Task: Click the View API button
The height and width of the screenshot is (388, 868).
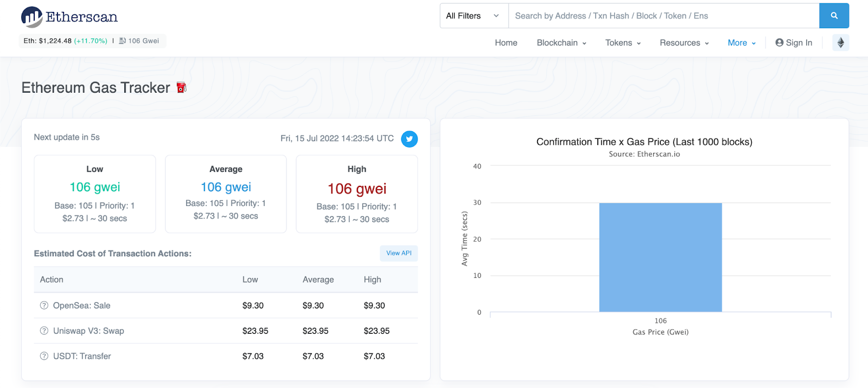Action: [x=399, y=253]
